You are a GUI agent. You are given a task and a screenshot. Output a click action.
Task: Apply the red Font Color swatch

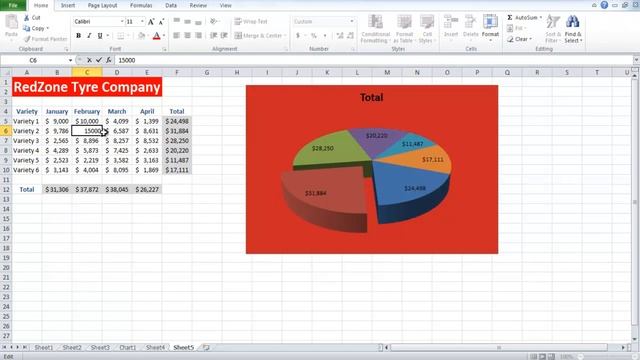coord(156,36)
